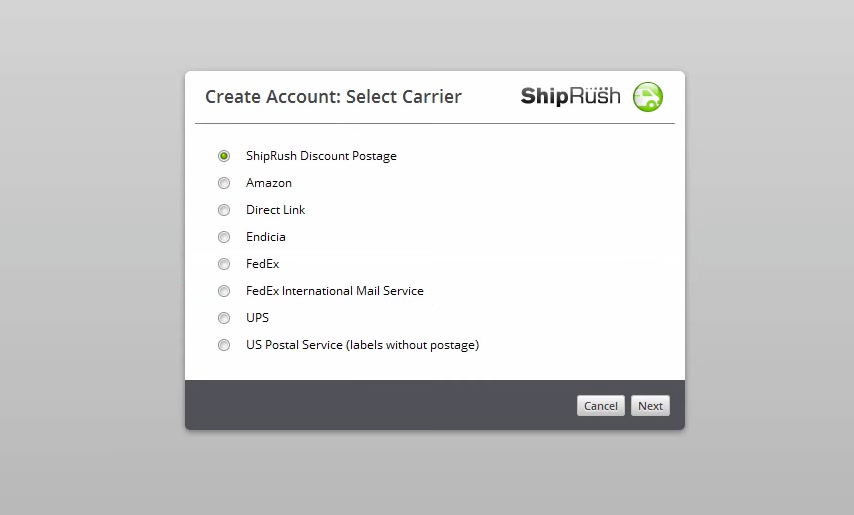Select the Amazon radio button
The image size is (854, 515).
coord(224,183)
